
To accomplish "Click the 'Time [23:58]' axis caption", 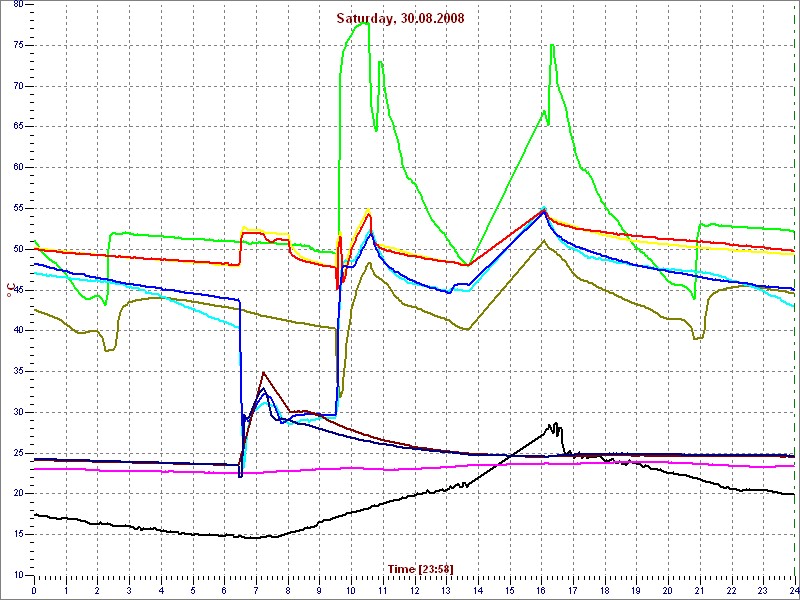I will click(x=420, y=568).
